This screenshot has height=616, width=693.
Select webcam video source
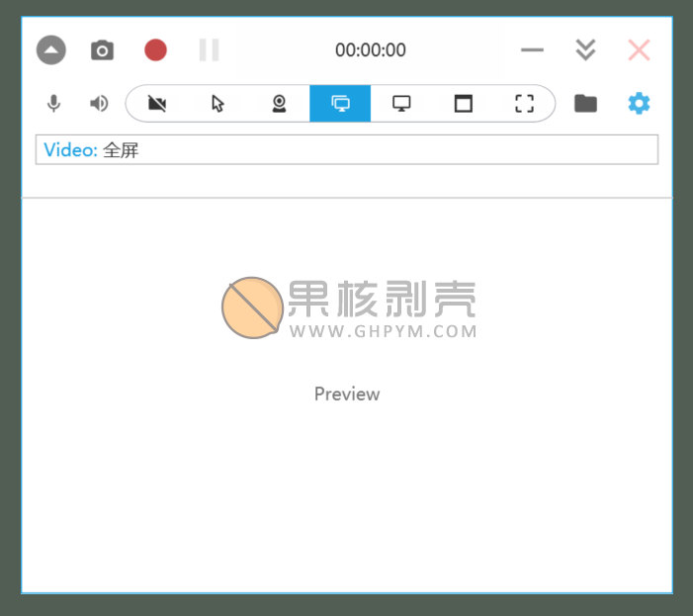[279, 104]
